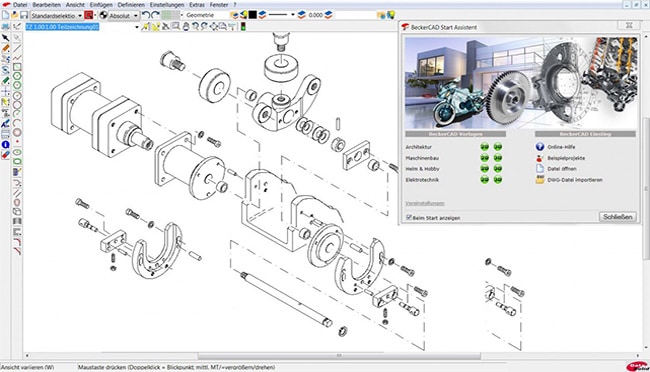Click the first green 2D icon for Architektur

[485, 147]
